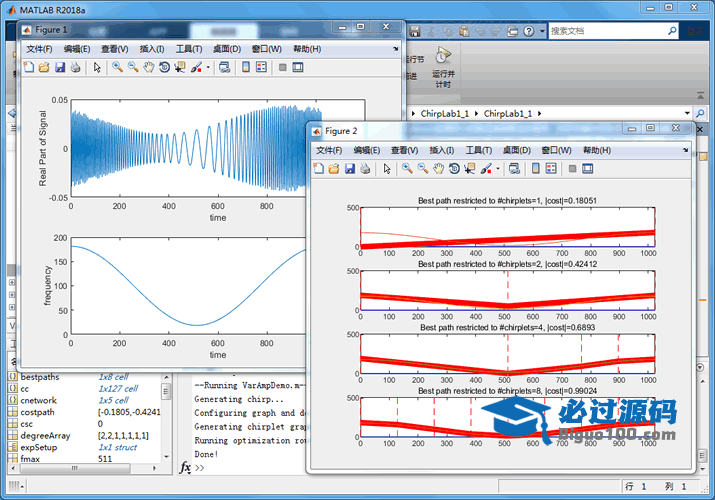
Task: Click MATLAB quick access Paste icon
Action: point(464,31)
